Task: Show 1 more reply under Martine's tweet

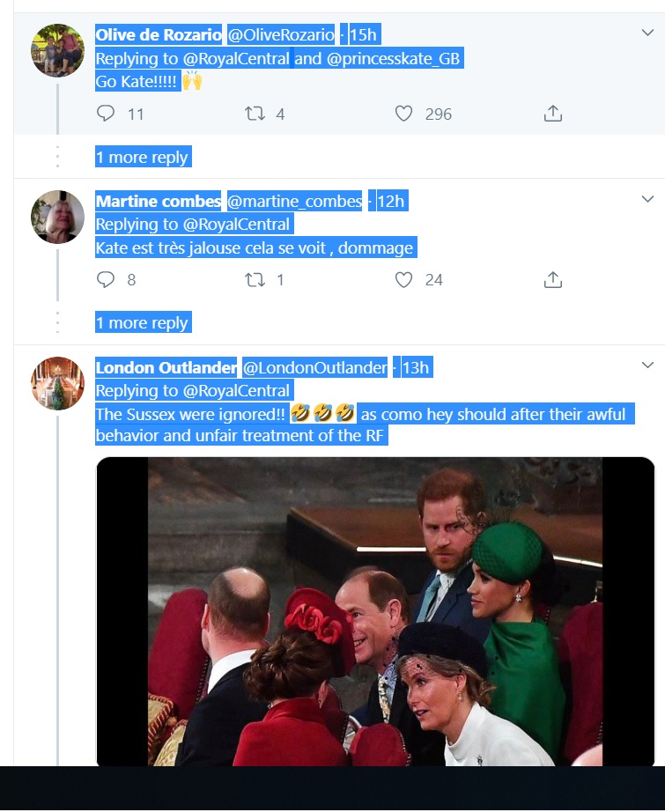Action: click(142, 323)
